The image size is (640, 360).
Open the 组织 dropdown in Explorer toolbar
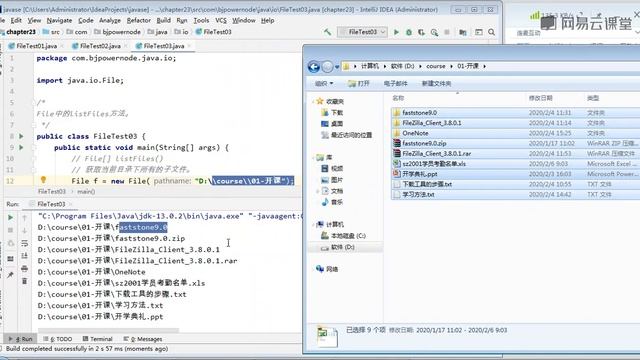pos(324,84)
